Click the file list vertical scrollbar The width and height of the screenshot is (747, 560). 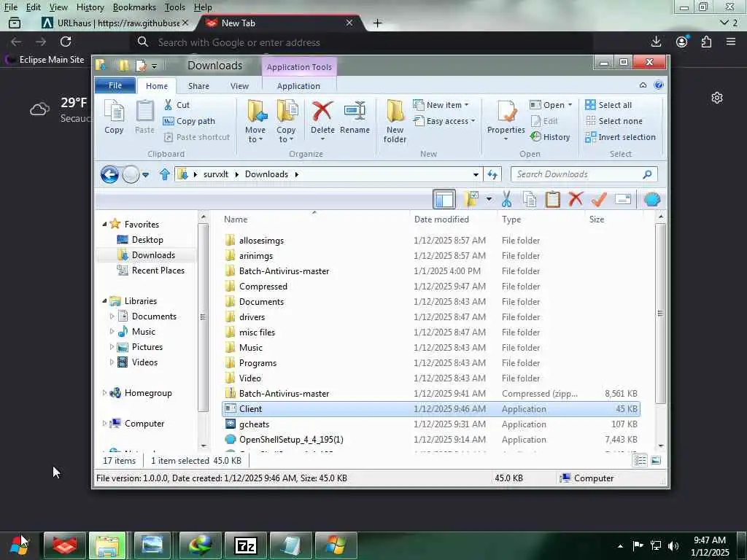coord(660,313)
